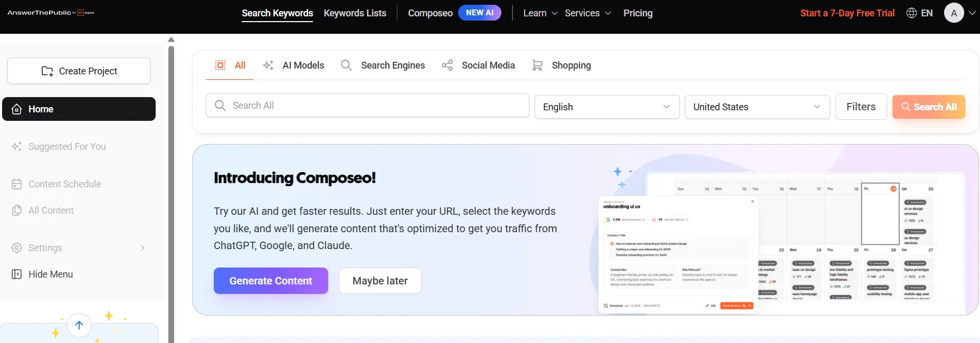
Task: Select the Search Engines tab
Action: [x=383, y=65]
